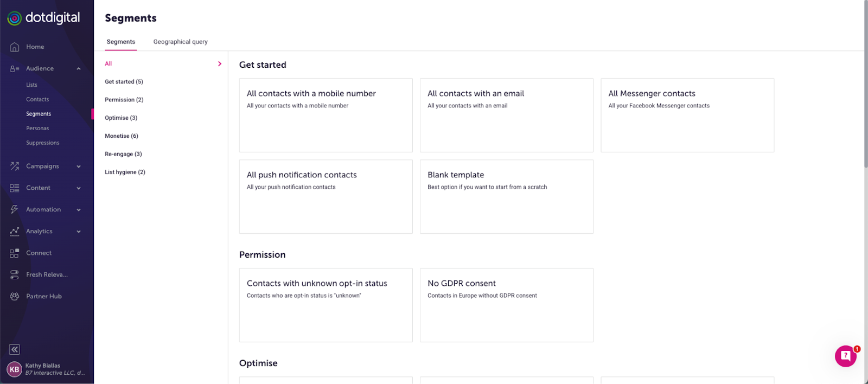Click the dotdigital logo icon
868x384 pixels.
click(15, 18)
